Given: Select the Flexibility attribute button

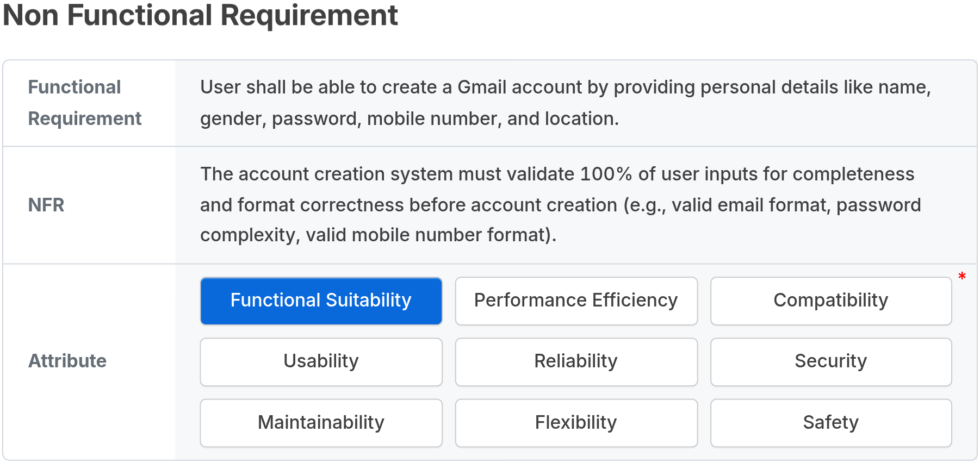Looking at the screenshot, I should [x=576, y=423].
